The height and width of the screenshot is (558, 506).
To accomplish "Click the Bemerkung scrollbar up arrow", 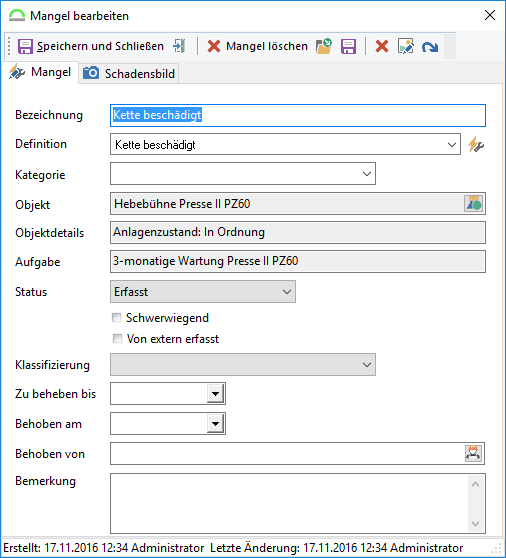I will 475,484.
